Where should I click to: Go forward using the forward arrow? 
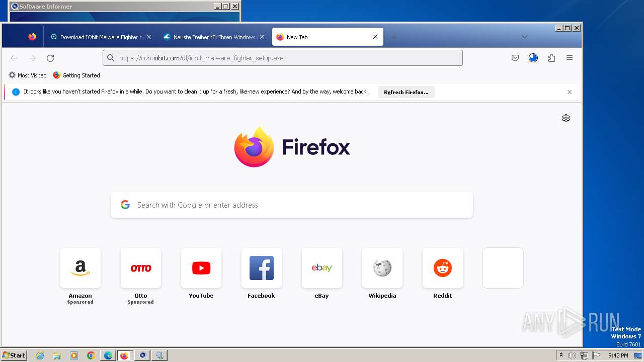click(32, 58)
